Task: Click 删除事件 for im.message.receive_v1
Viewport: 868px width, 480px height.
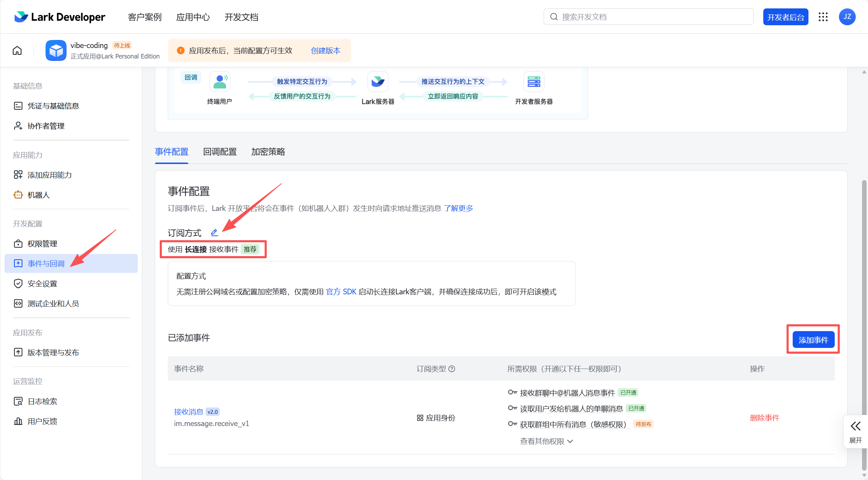Action: pos(765,417)
